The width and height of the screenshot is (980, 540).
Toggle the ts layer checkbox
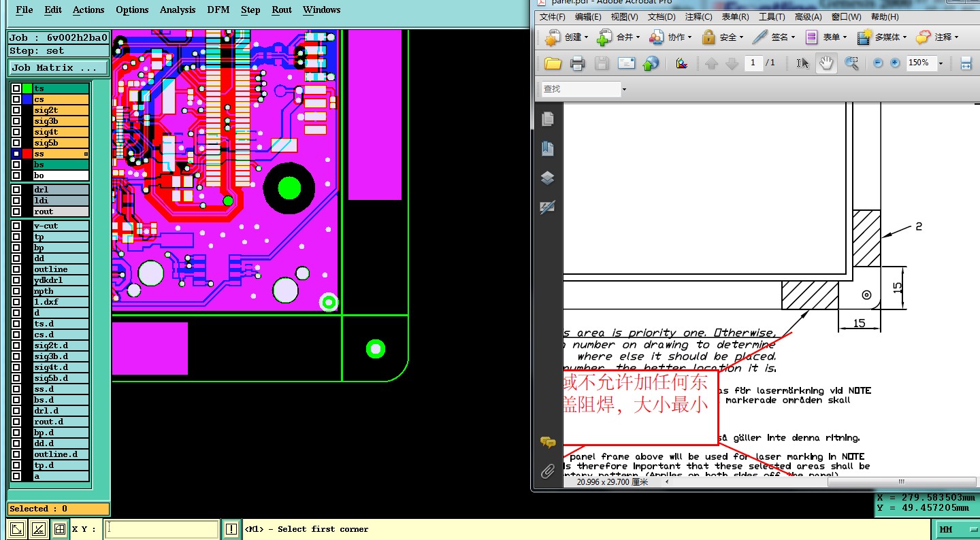click(16, 88)
